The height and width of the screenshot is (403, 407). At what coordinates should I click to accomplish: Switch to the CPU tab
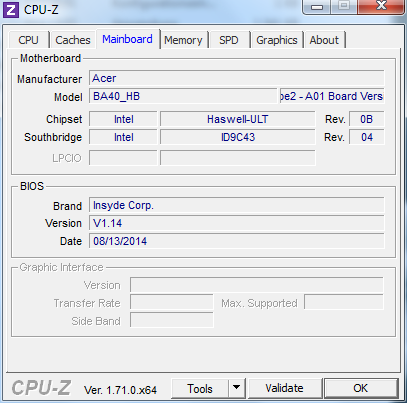(28, 40)
